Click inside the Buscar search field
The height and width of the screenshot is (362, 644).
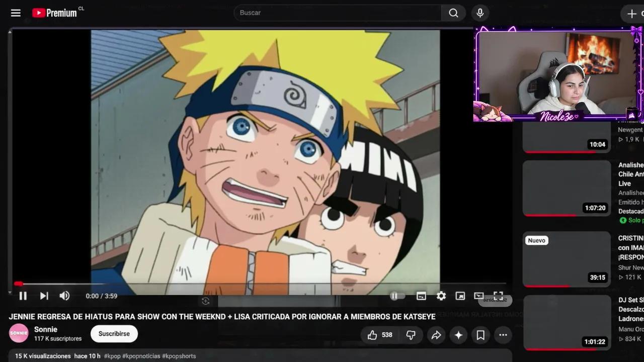click(x=337, y=13)
